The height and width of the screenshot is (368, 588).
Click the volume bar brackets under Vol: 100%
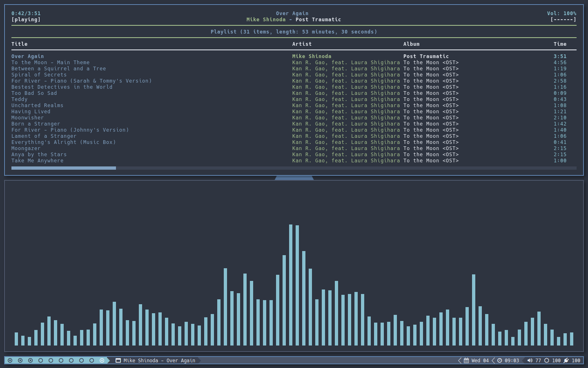click(563, 20)
